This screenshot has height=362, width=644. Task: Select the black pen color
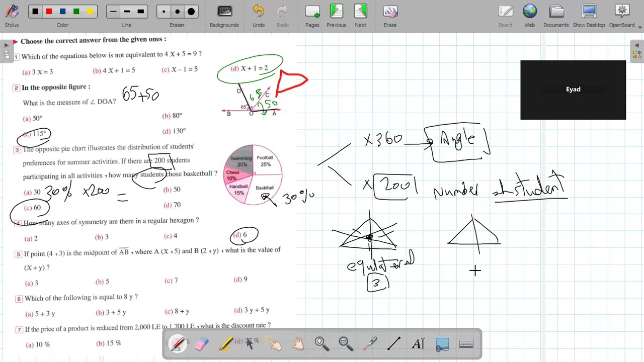click(x=35, y=12)
